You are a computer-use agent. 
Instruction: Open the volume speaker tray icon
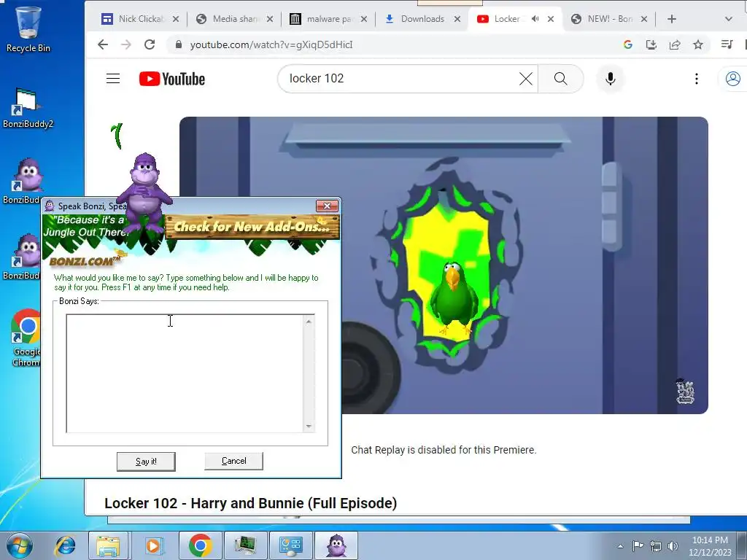(x=673, y=546)
